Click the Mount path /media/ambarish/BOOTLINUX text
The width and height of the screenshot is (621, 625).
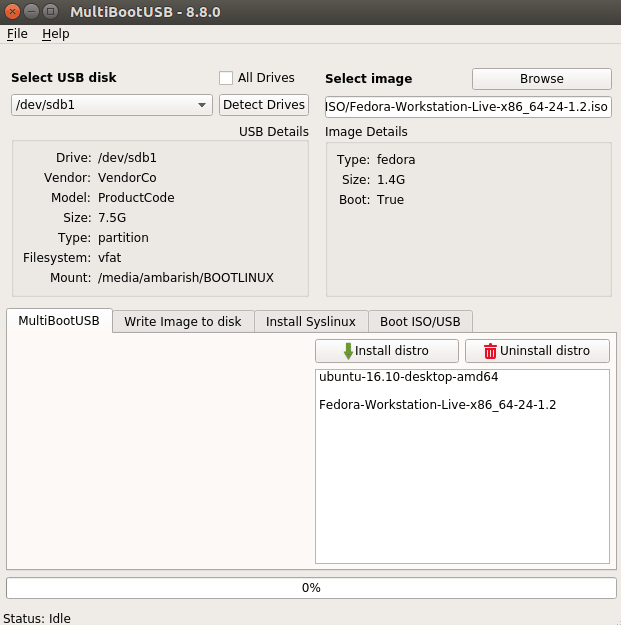[186, 278]
